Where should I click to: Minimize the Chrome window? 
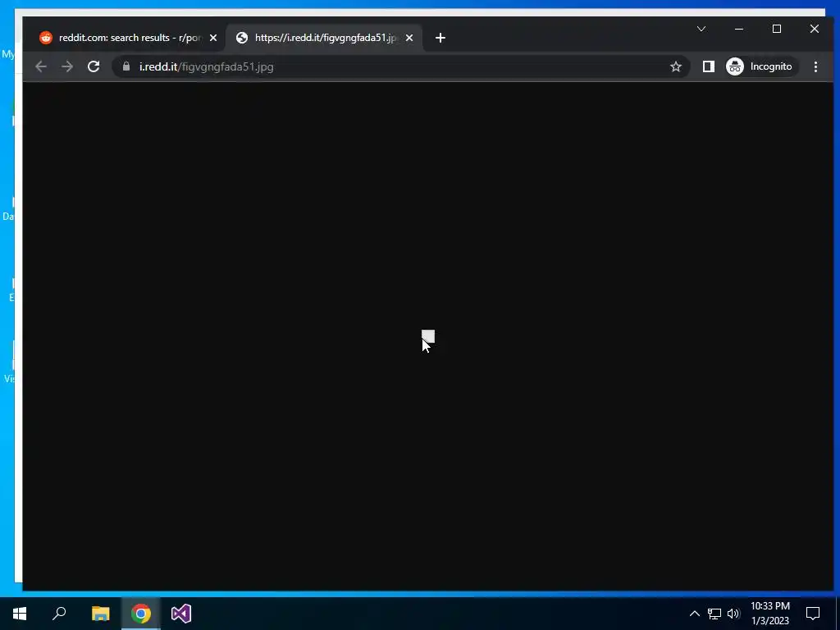click(739, 29)
